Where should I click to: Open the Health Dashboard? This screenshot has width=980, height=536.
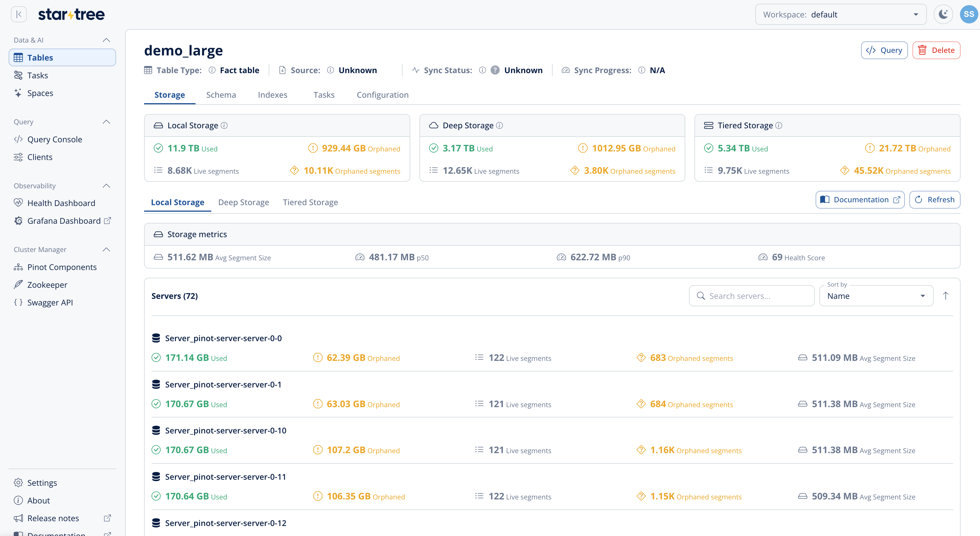pos(62,203)
